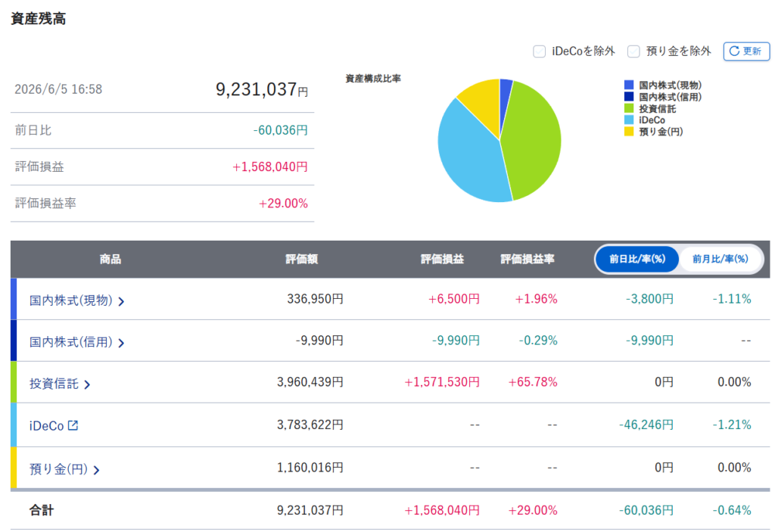Enable the 預り金を除外 checkbox

(633, 51)
